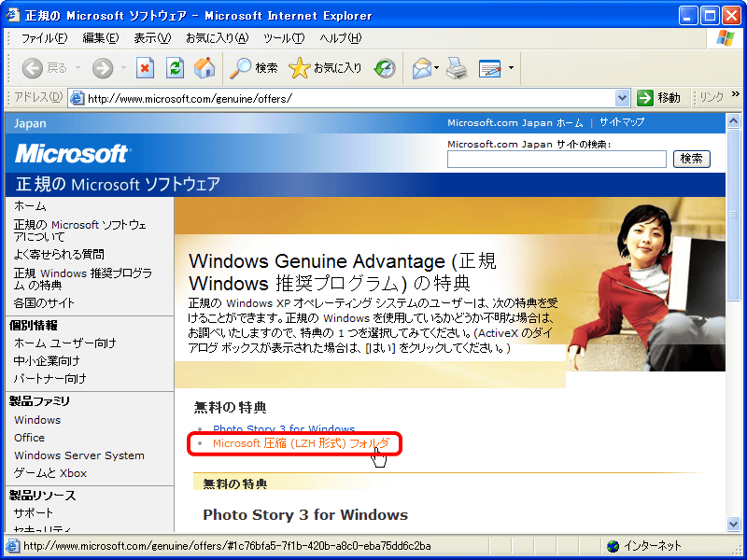Open the 編集(E) menu
The width and height of the screenshot is (747, 560).
pyautogui.click(x=101, y=38)
